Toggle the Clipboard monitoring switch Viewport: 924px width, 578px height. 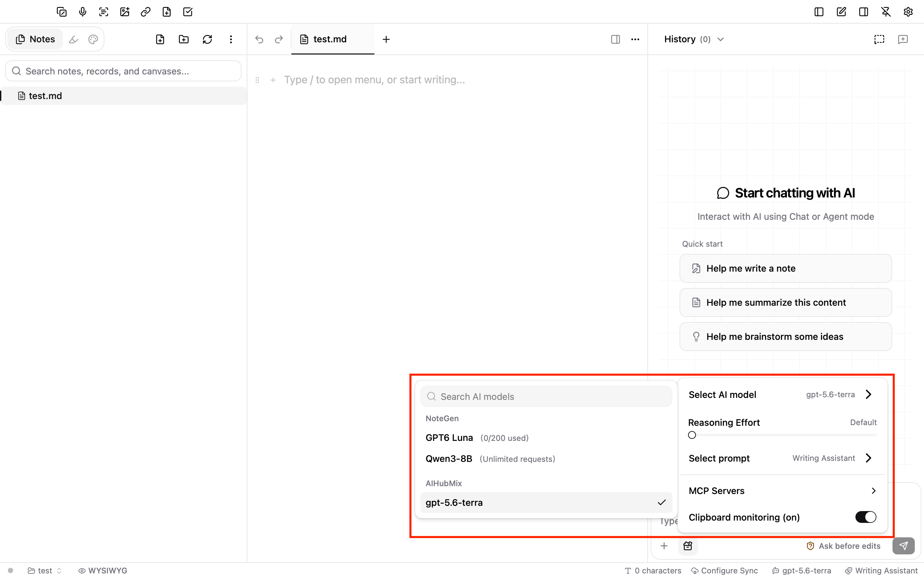point(866,517)
